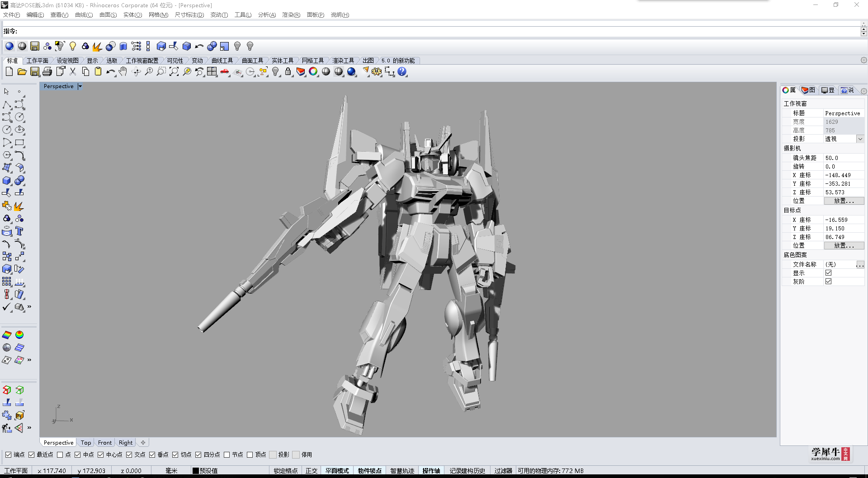The height and width of the screenshot is (478, 868).
Task: Switch to the Right viewport tab
Action: (x=126, y=443)
